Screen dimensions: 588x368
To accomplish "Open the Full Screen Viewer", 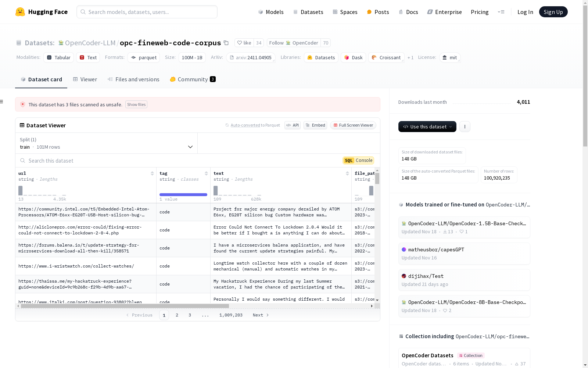I will 353,125.
